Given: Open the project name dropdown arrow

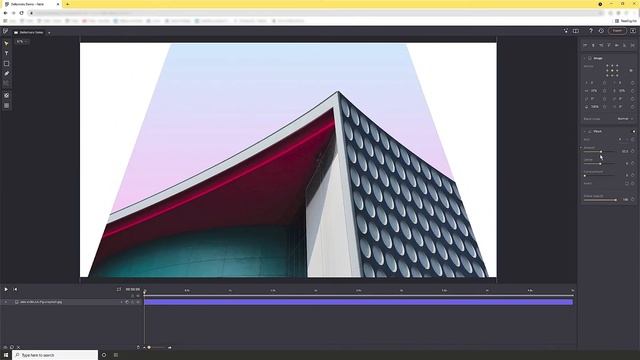Looking at the screenshot, I should pyautogui.click(x=49, y=32).
